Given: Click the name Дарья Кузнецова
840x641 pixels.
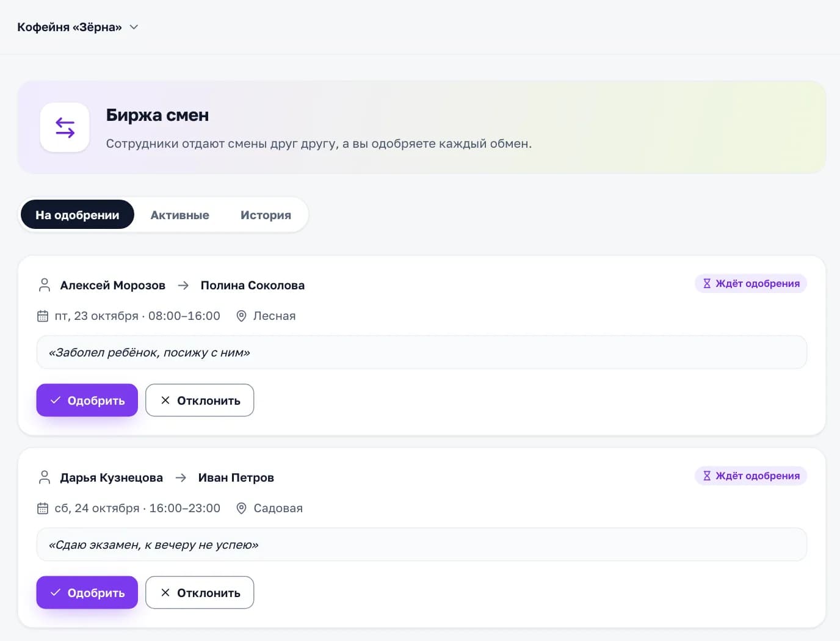Looking at the screenshot, I should tap(112, 477).
